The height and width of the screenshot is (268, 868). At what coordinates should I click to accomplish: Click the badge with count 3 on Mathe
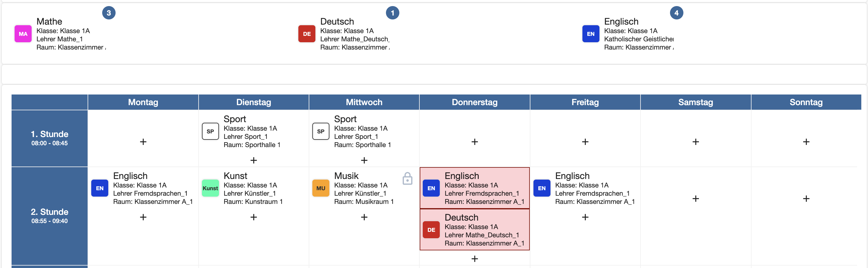coord(109,13)
